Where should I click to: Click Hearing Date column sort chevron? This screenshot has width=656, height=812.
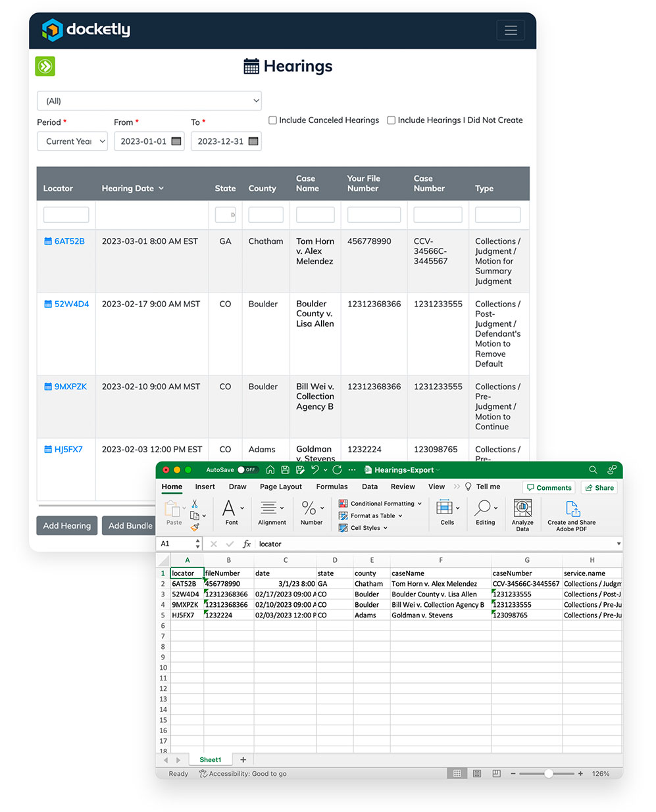161,189
